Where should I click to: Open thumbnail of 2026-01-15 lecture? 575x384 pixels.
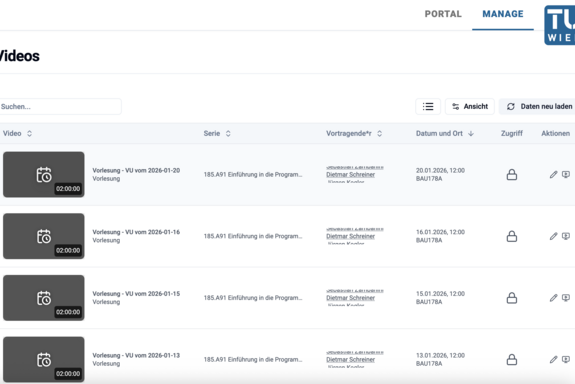(44, 298)
